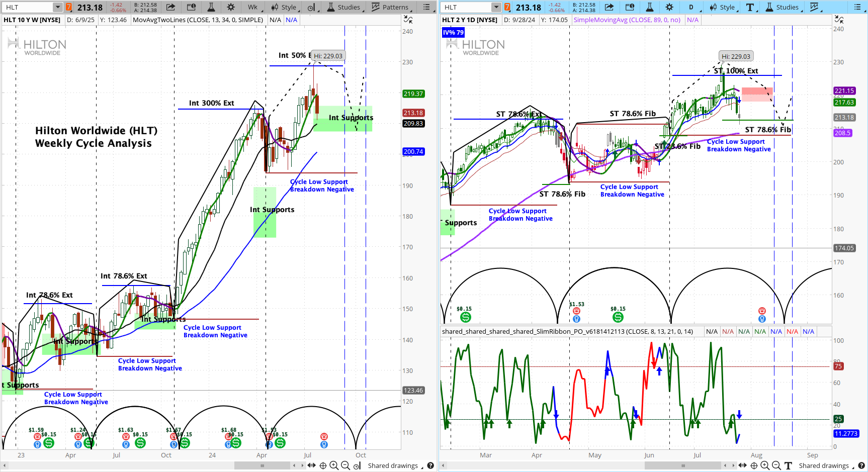Open the Wk timeframe selector
This screenshot has height=472, width=868.
click(252, 7)
